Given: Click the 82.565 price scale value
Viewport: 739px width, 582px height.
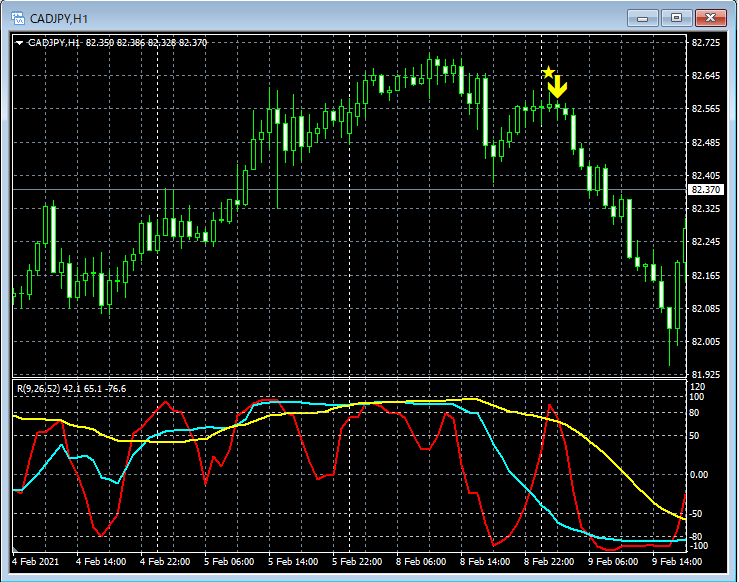Looking at the screenshot, I should click(x=706, y=109).
